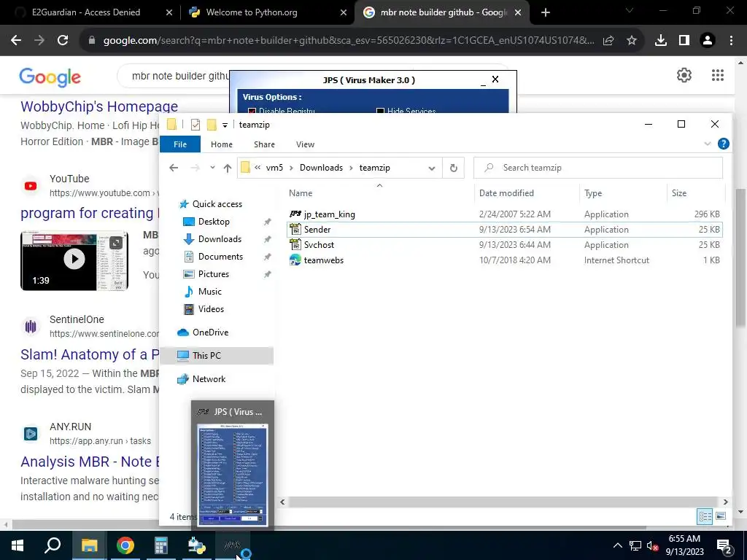Open the WobbyChip's Homepage search result

99,106
